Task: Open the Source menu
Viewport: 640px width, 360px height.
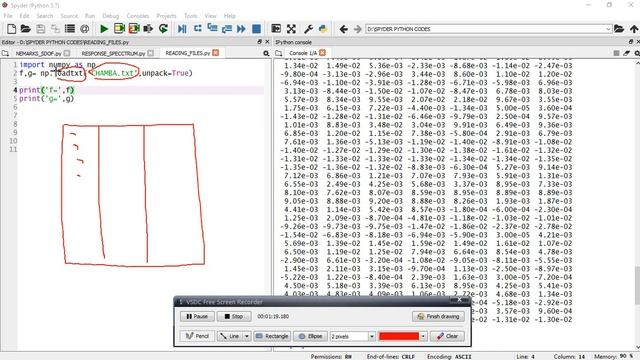Action: coord(69,16)
